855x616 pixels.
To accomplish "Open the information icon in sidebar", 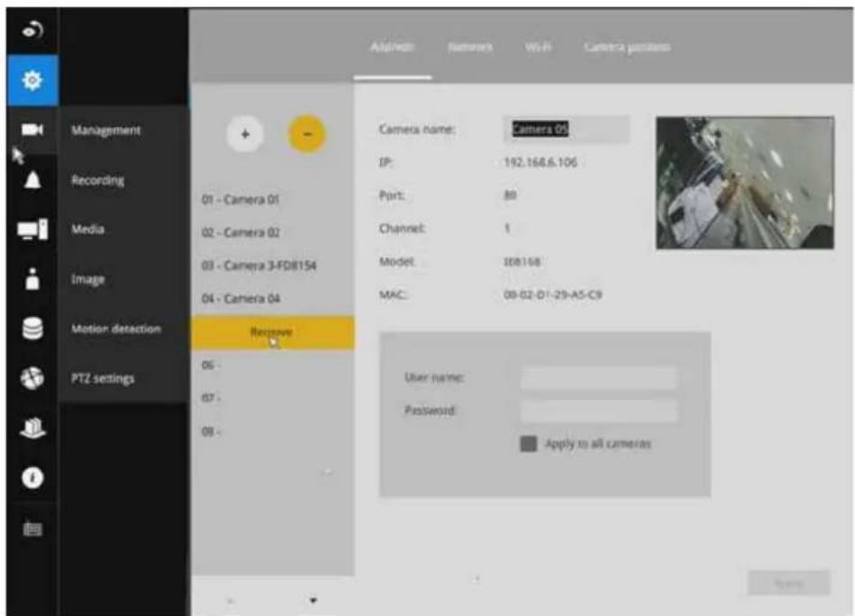I will [x=32, y=477].
